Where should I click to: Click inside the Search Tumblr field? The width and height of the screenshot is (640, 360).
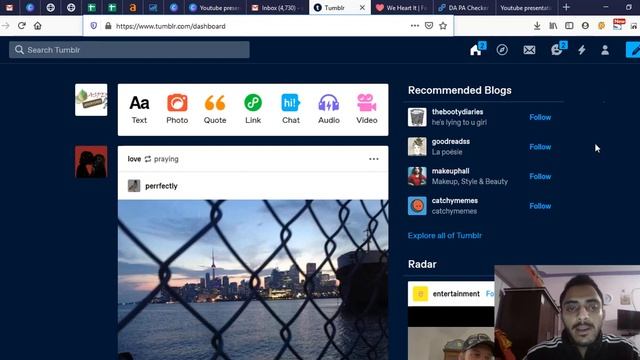[x=129, y=50]
